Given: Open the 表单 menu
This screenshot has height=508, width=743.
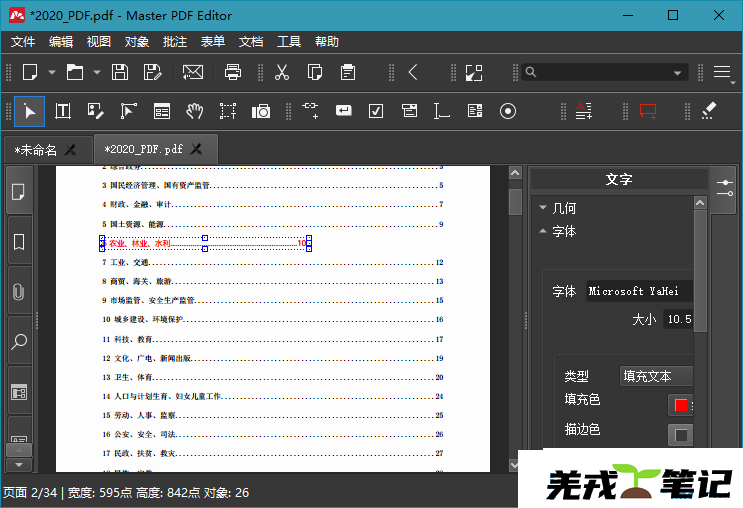Looking at the screenshot, I should 212,42.
